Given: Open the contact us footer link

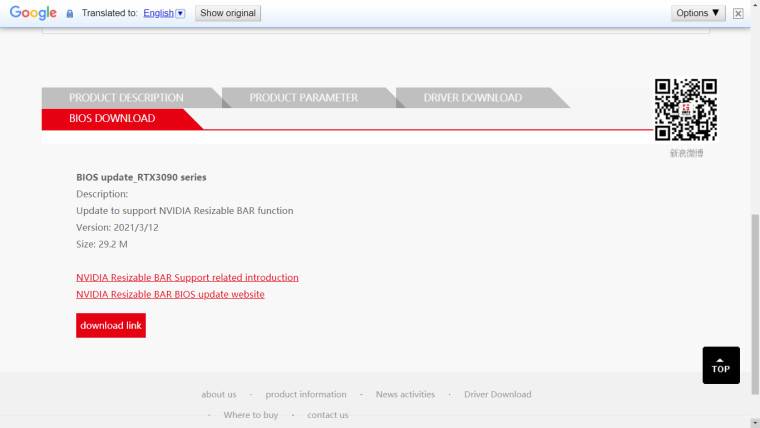Looking at the screenshot, I should click(x=328, y=415).
